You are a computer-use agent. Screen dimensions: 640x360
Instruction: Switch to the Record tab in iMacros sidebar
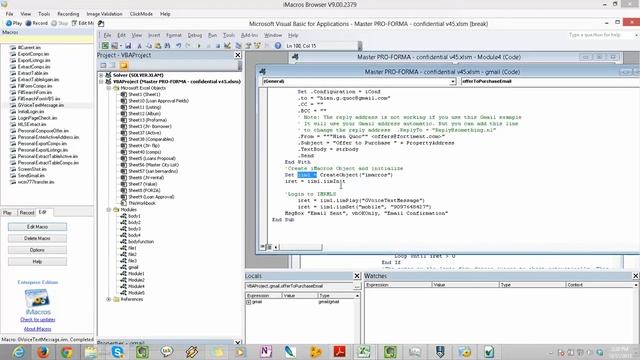coord(27,213)
